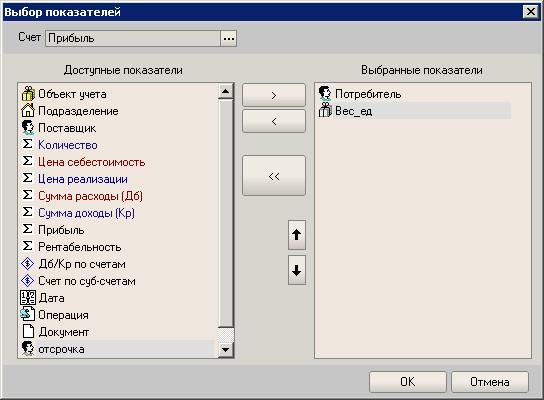Remove all indicators with << button
The height and width of the screenshot is (400, 544).
(x=274, y=176)
